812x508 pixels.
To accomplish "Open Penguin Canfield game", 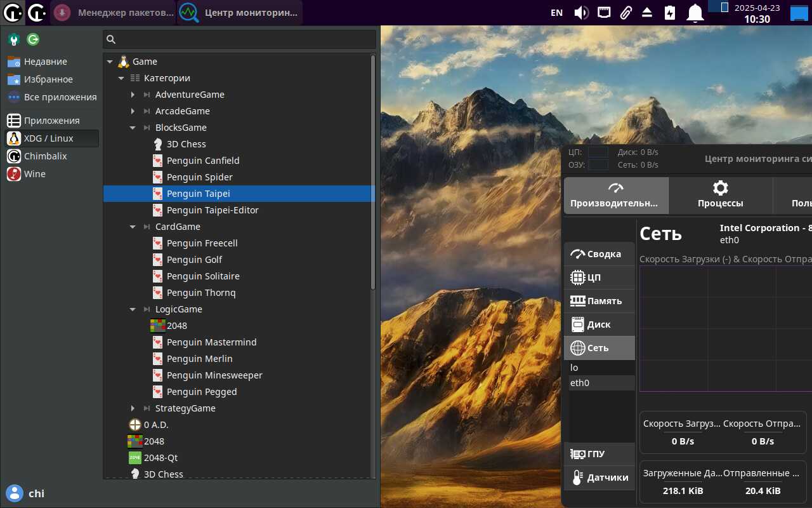I will click(203, 161).
